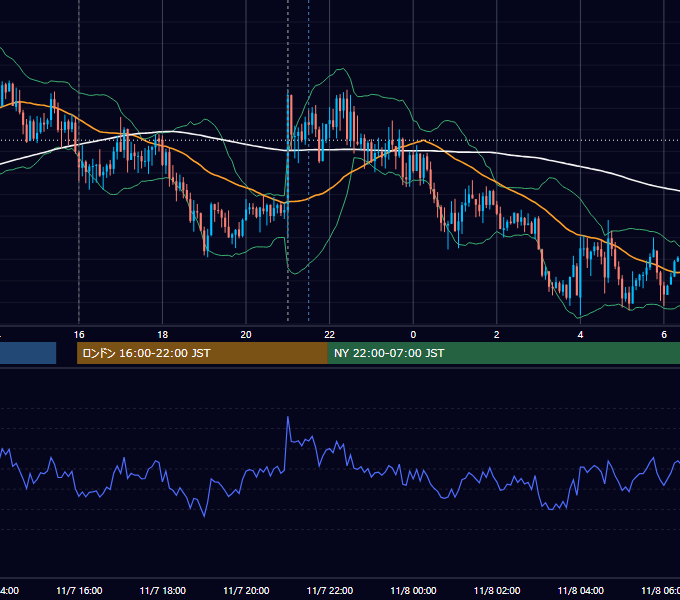This screenshot has width=680, height=600.
Task: Click the 11/8 04:00 date label
Action: pyautogui.click(x=581, y=591)
